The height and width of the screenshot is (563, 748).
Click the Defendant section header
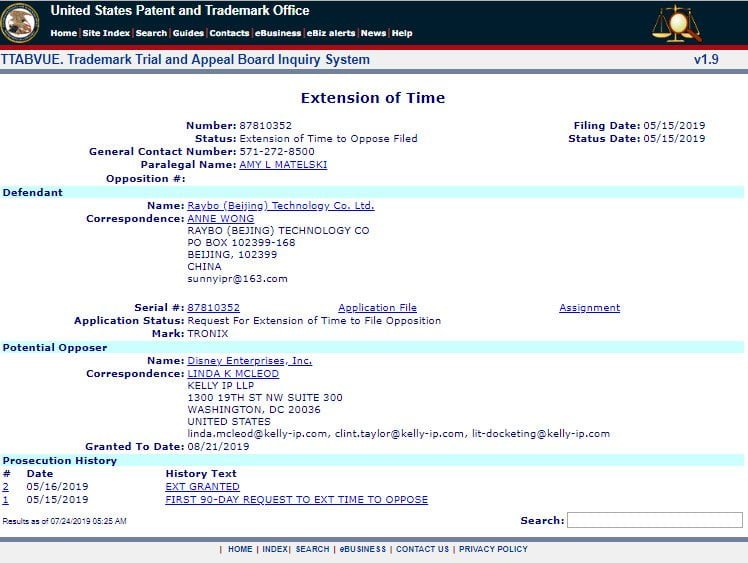point(32,192)
